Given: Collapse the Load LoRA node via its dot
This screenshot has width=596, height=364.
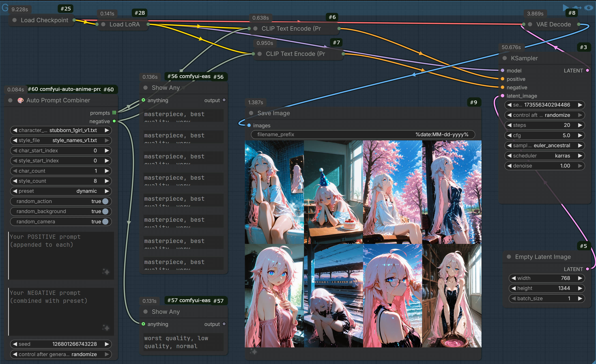Looking at the screenshot, I should [x=103, y=24].
